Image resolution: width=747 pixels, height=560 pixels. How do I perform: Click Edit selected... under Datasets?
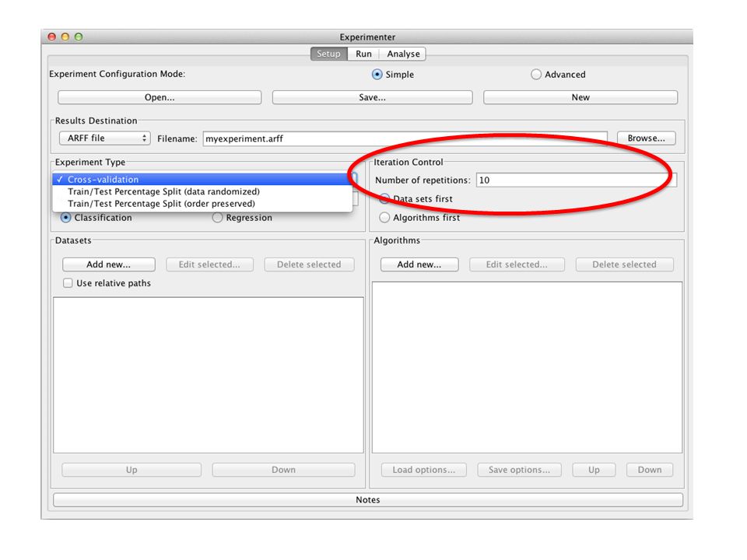pos(209,264)
